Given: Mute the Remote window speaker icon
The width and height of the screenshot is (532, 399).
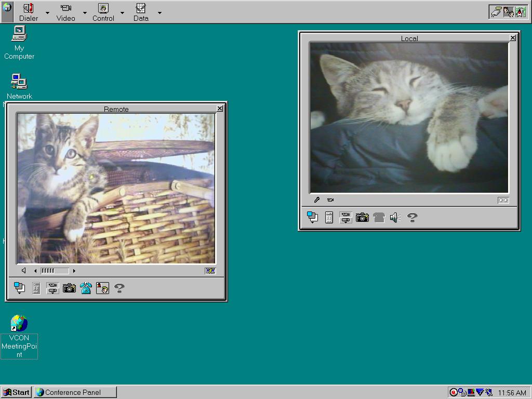Looking at the screenshot, I should click(24, 270).
